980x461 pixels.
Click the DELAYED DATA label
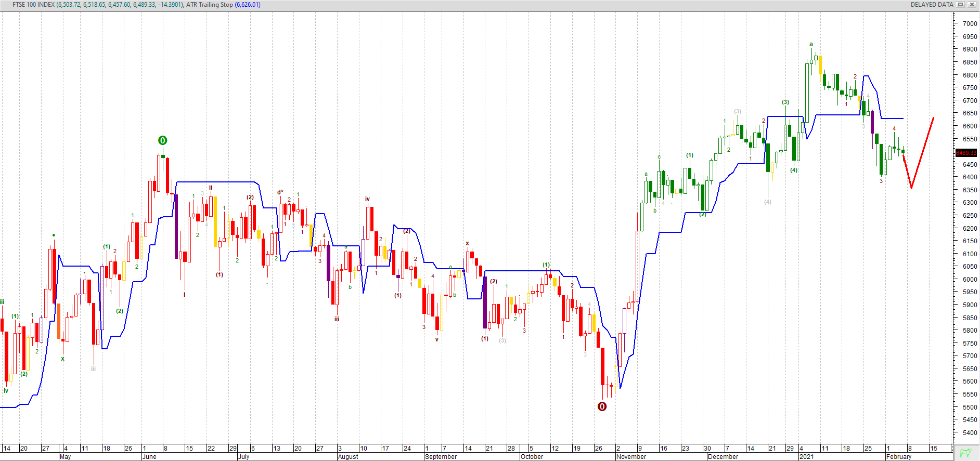point(932,5)
